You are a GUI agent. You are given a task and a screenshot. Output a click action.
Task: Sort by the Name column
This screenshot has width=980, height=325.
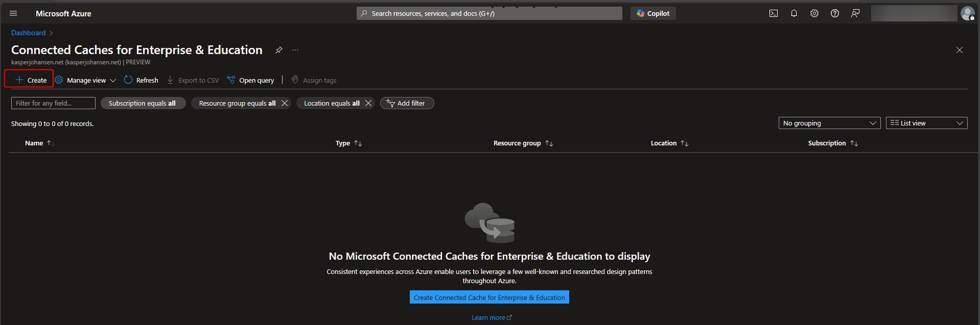pyautogui.click(x=40, y=143)
